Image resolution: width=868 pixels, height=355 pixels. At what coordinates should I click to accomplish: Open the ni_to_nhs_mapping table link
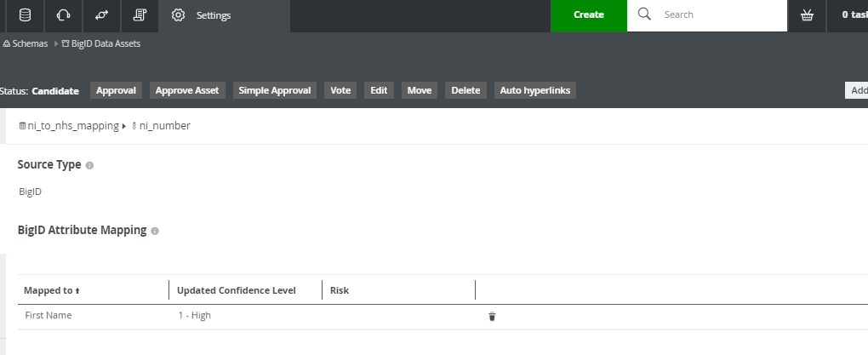[72, 126]
